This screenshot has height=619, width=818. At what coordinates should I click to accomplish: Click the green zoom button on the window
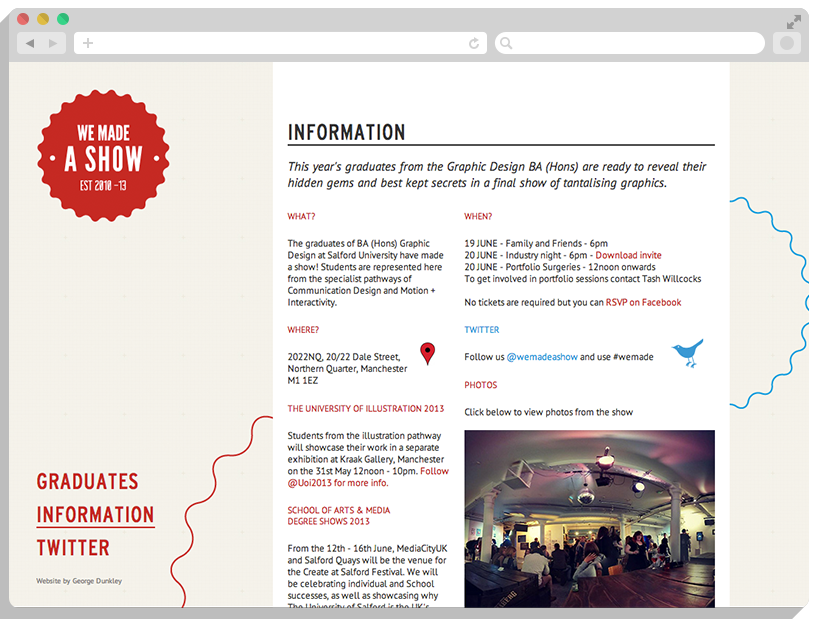(63, 18)
